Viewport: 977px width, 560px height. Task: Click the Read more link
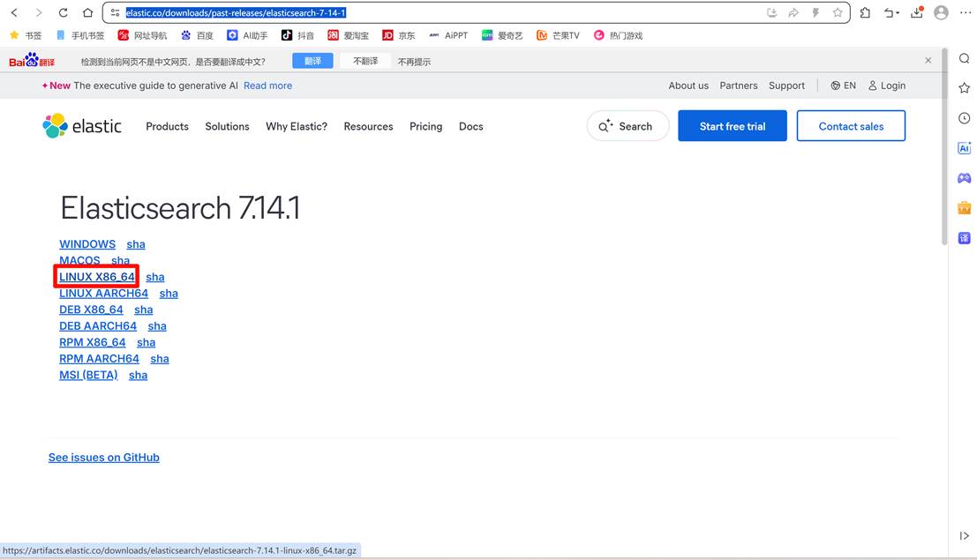268,86
